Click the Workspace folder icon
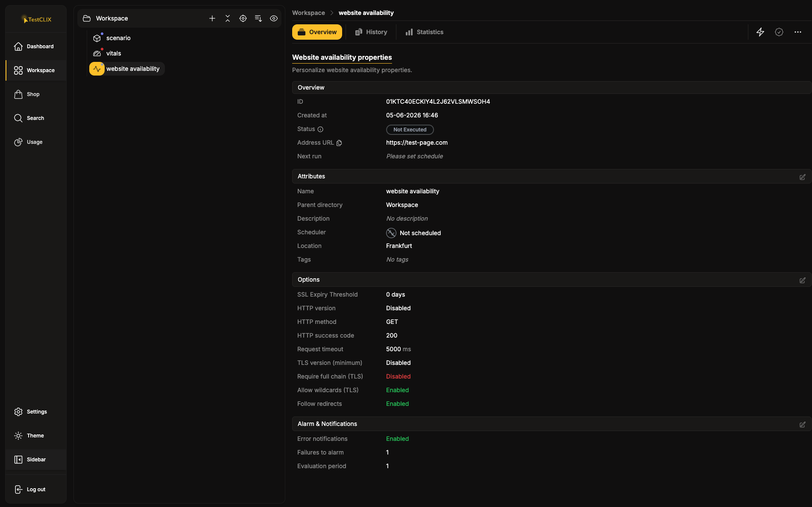812x507 pixels. [x=87, y=18]
